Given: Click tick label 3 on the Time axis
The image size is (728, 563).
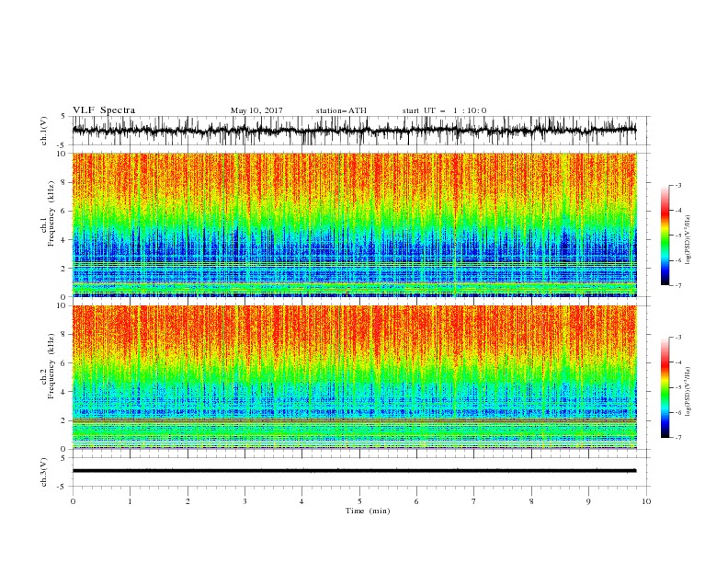Looking at the screenshot, I should pyautogui.click(x=245, y=501).
